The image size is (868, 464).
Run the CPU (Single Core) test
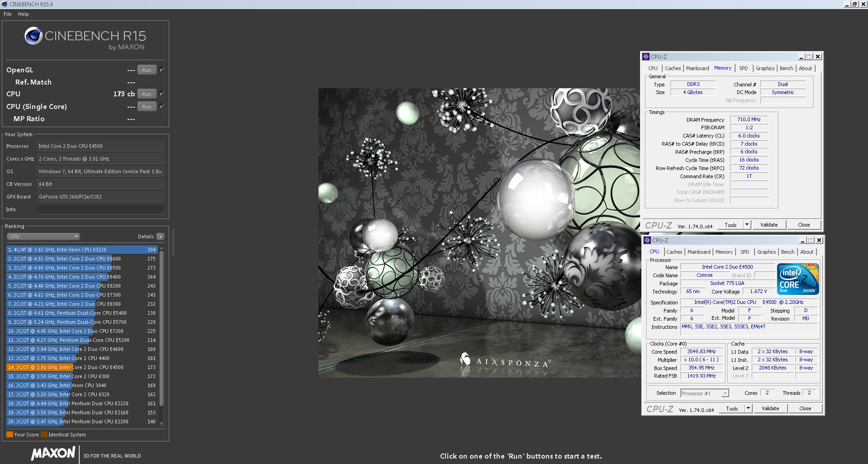[147, 106]
